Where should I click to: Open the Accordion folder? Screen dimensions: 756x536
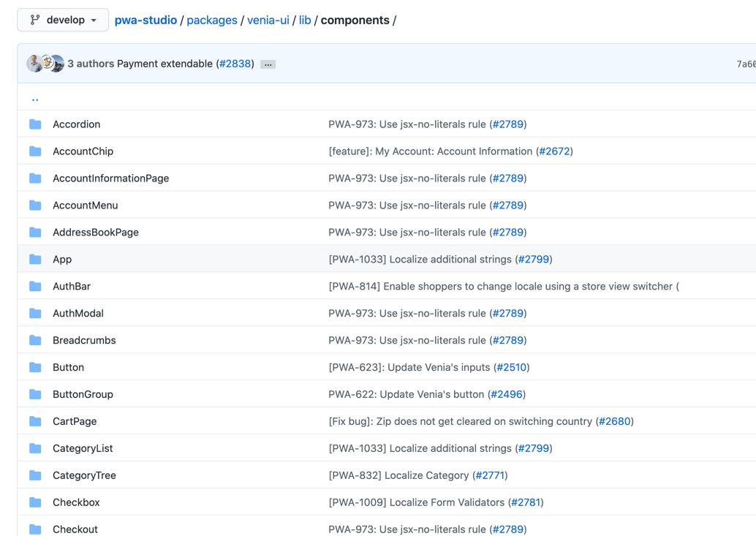click(x=77, y=124)
